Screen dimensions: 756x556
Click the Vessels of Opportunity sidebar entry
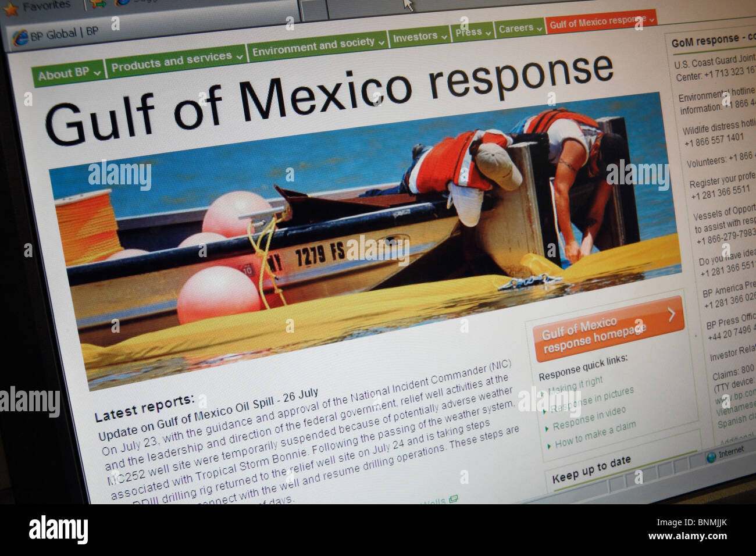724,226
